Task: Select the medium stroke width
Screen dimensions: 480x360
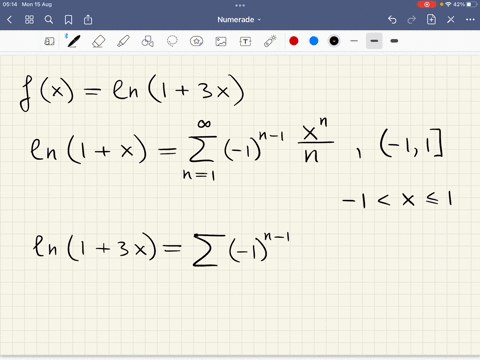Action: (x=374, y=41)
